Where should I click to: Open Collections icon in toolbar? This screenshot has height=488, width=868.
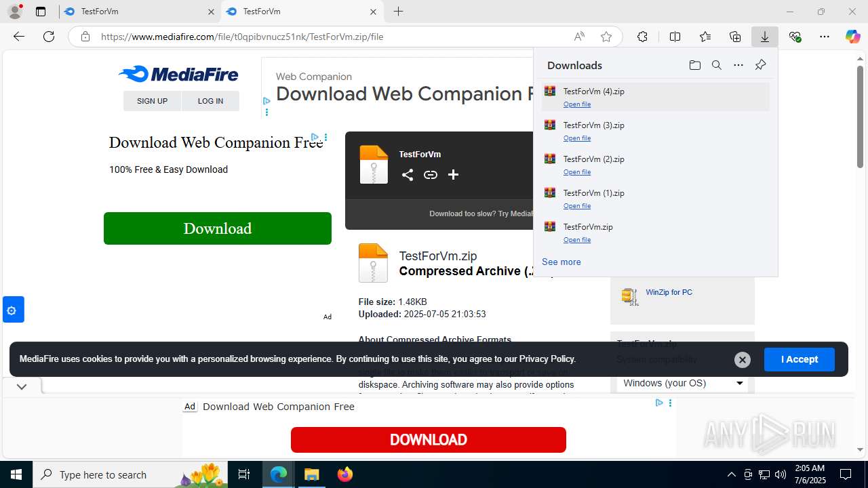[x=735, y=37]
